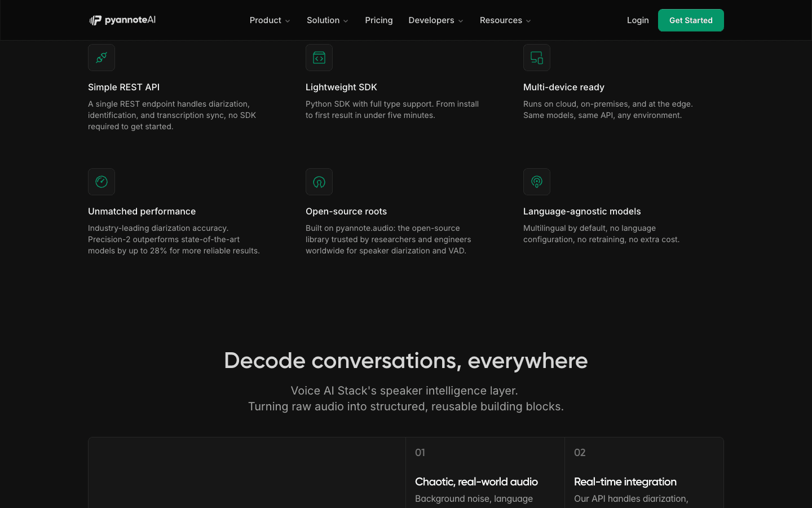Click the pyannoteAI logo

click(122, 20)
